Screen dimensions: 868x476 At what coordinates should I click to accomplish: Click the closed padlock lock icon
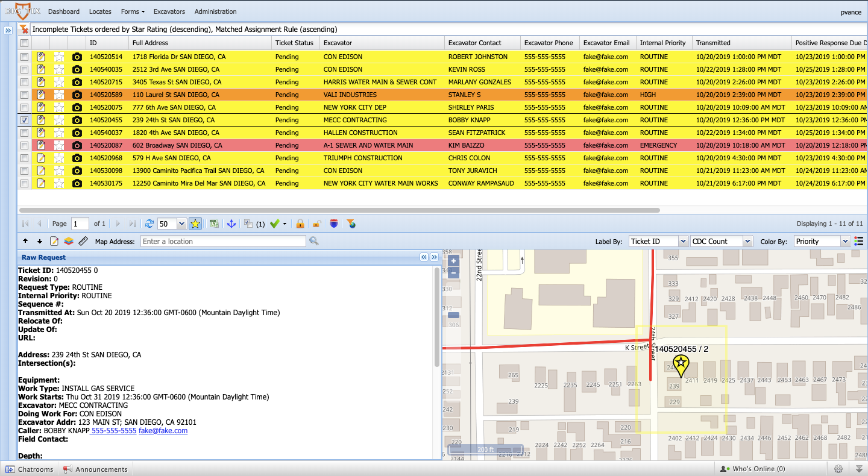[x=300, y=224]
